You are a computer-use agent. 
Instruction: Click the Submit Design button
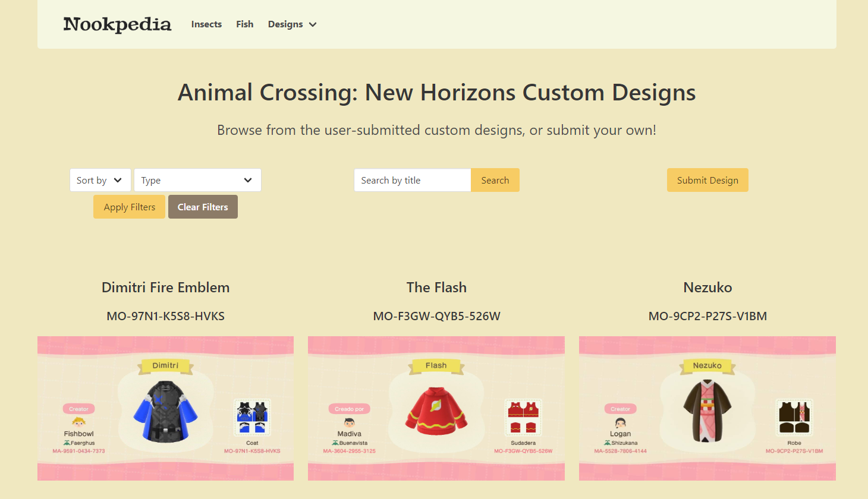[707, 180]
